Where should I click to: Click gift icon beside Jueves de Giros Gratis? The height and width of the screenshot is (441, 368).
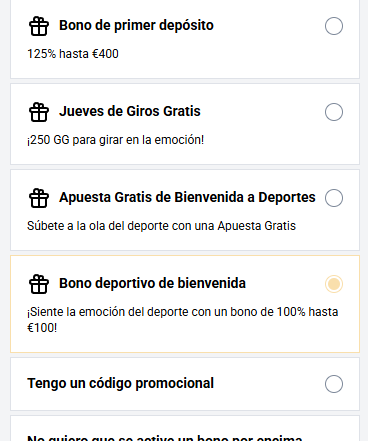tap(39, 112)
